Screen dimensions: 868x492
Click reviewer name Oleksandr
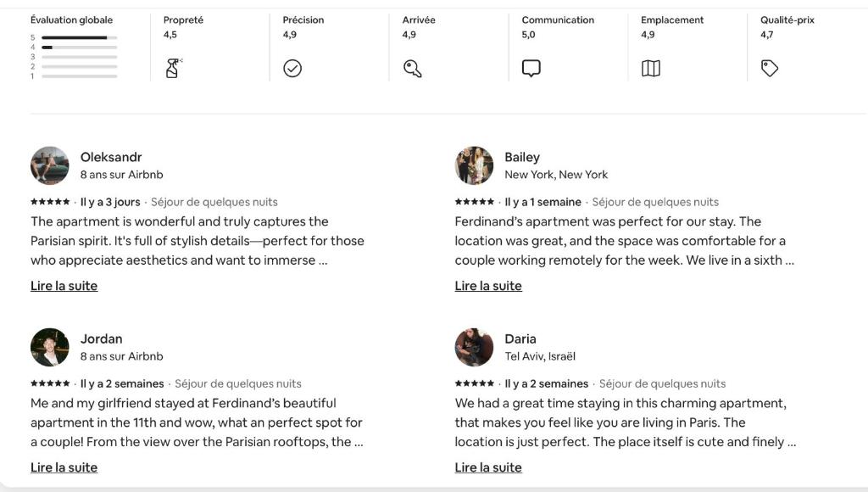[x=111, y=157]
